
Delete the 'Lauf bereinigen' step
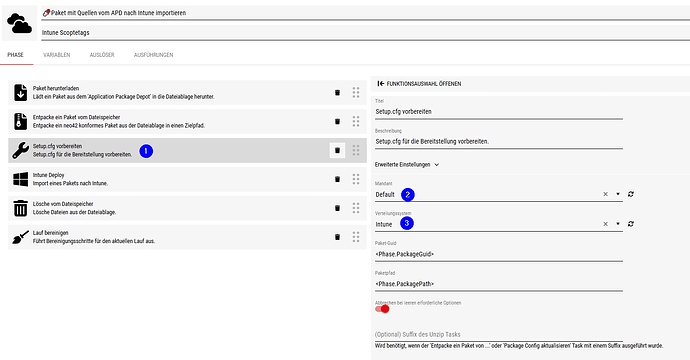(338, 237)
